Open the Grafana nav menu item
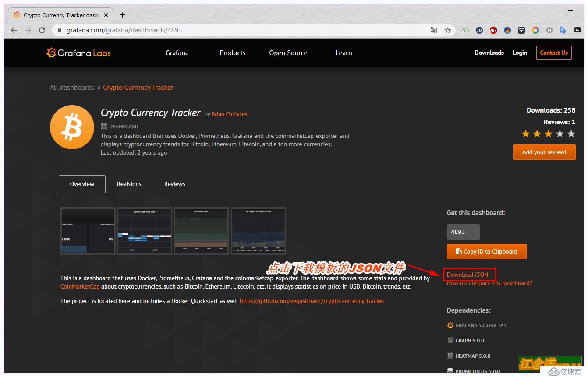This screenshot has height=377, width=588. [177, 53]
